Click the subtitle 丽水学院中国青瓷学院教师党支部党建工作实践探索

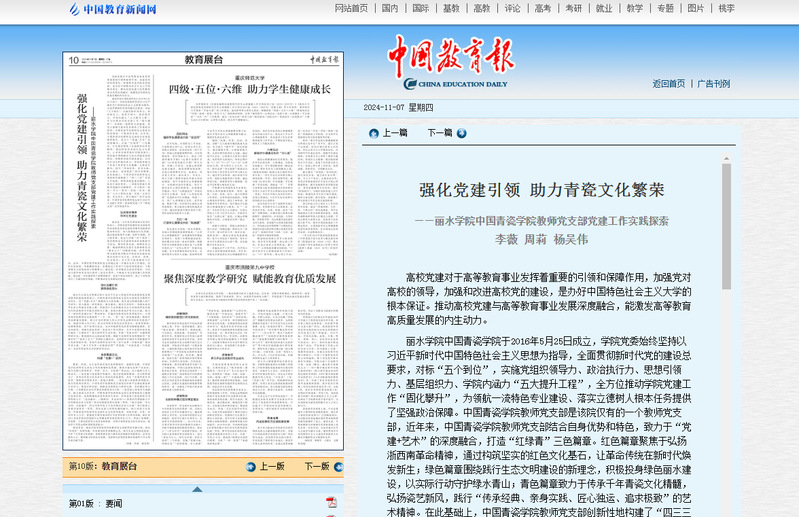pos(542,221)
